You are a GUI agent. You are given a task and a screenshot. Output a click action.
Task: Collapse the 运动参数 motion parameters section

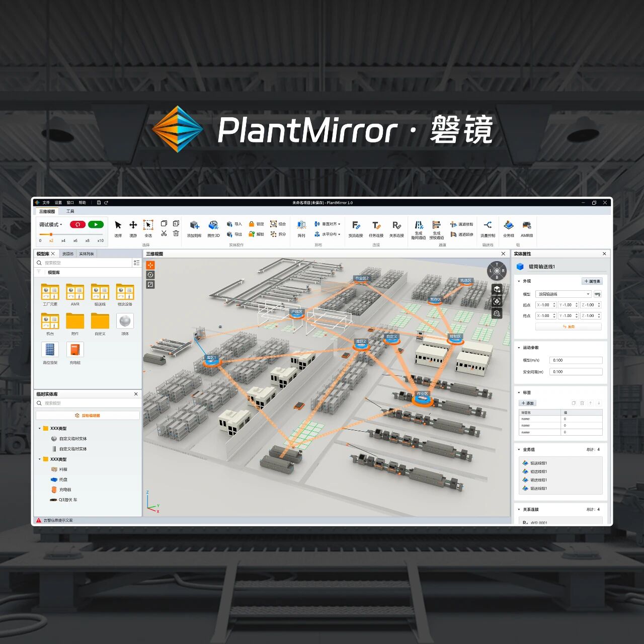[519, 348]
